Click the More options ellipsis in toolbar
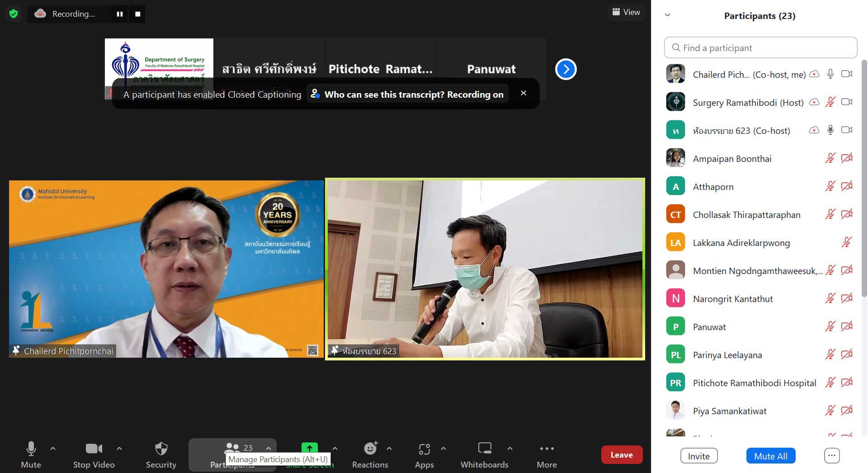This screenshot has width=868, height=473. 547,454
